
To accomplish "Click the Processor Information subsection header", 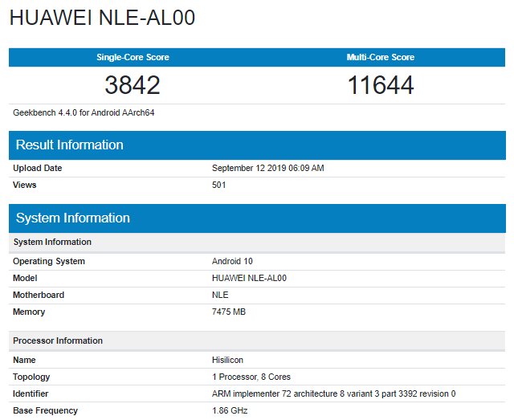I will tap(56, 341).
